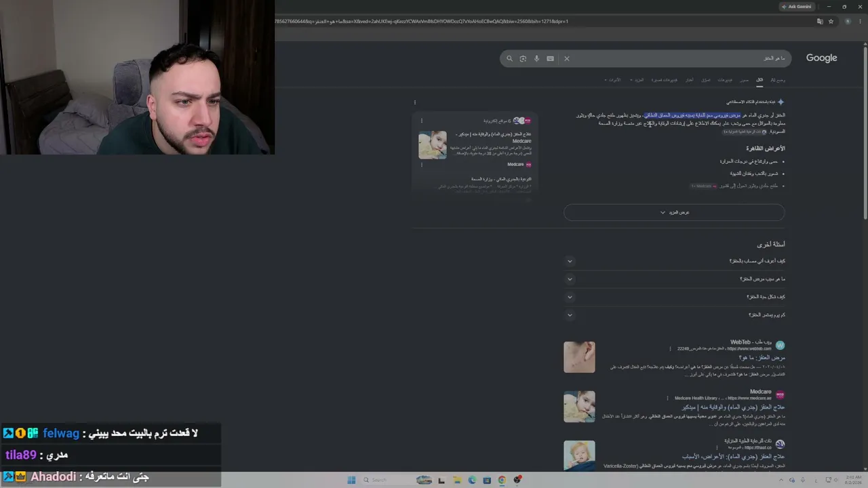This screenshot has height=488, width=868.
Task: Click the thaat.co site favicon
Action: [780, 444]
